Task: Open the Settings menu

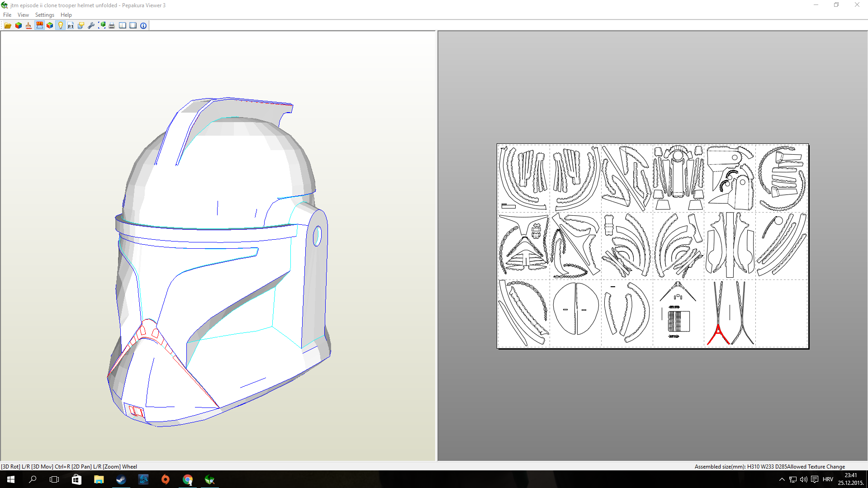Action: coord(45,15)
